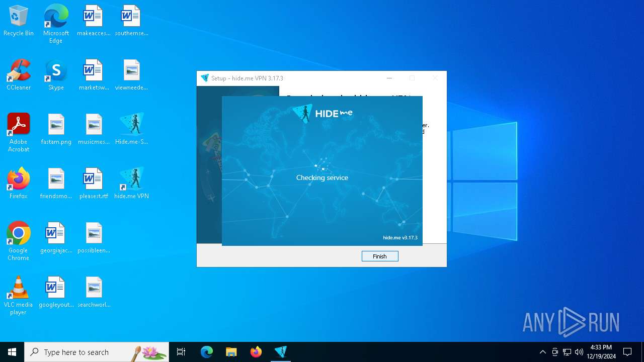This screenshot has height=362, width=644.
Task: Click the Setup - hide.me VPN 3.17.3 title
Action: point(247,78)
